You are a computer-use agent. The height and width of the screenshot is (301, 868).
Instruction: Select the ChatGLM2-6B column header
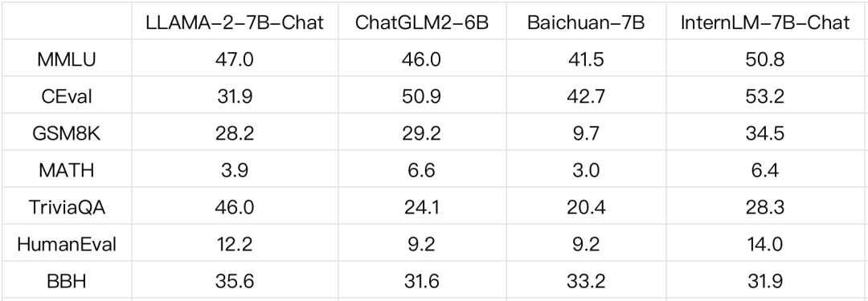[422, 22]
